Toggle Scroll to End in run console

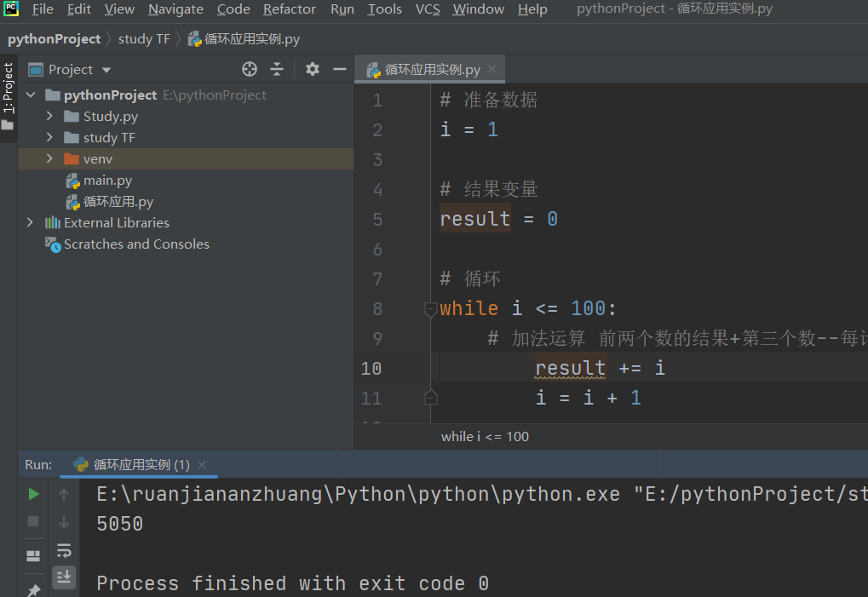coord(64,577)
